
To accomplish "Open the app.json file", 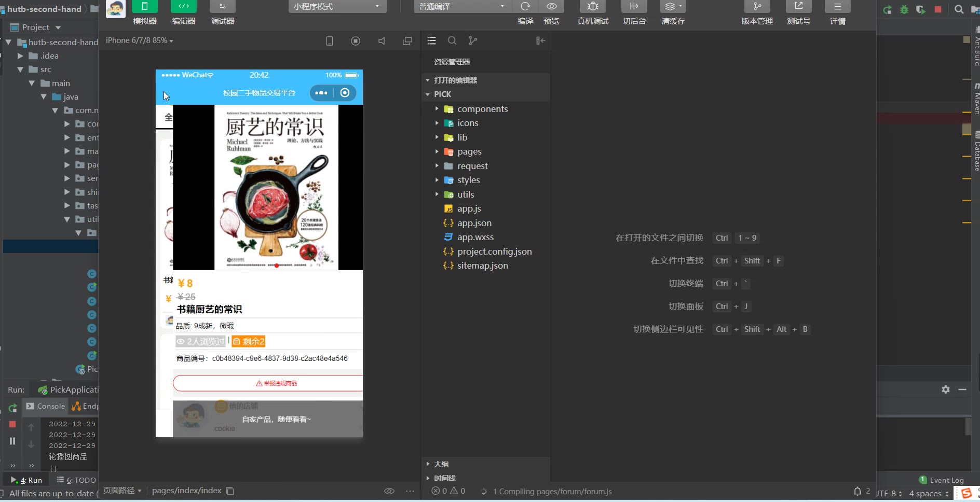I will tap(474, 223).
